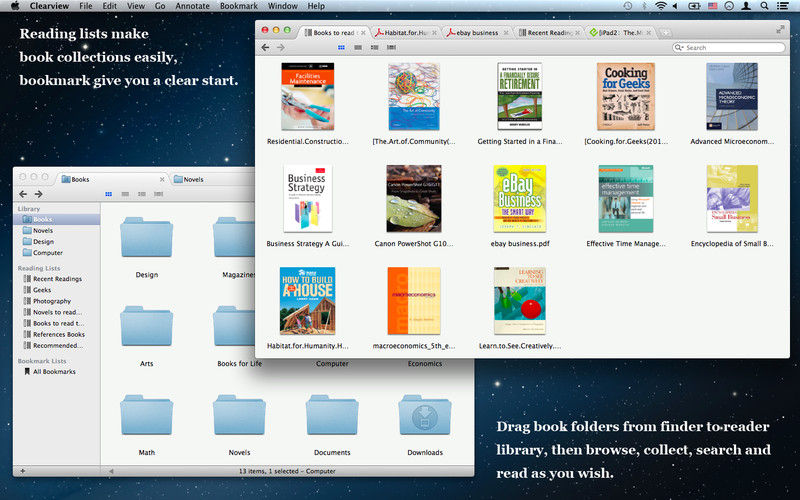Open the Clearview application menu

(x=49, y=6)
